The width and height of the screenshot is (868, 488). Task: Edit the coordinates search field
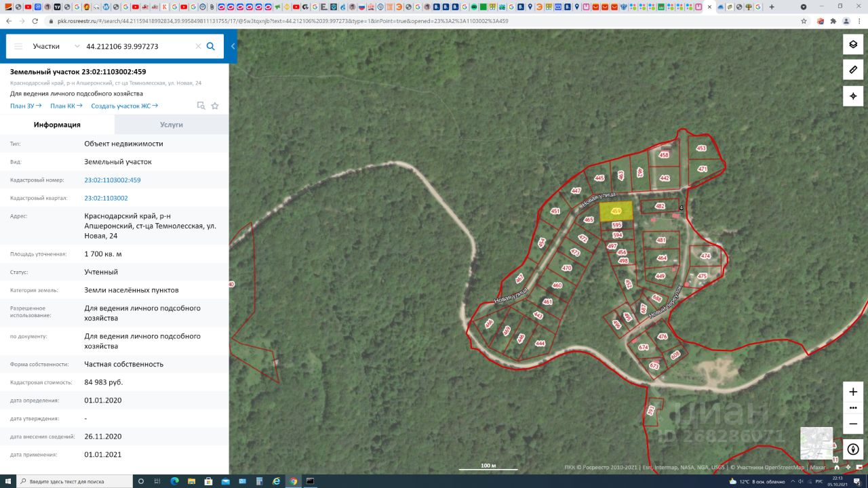pyautogui.click(x=138, y=47)
